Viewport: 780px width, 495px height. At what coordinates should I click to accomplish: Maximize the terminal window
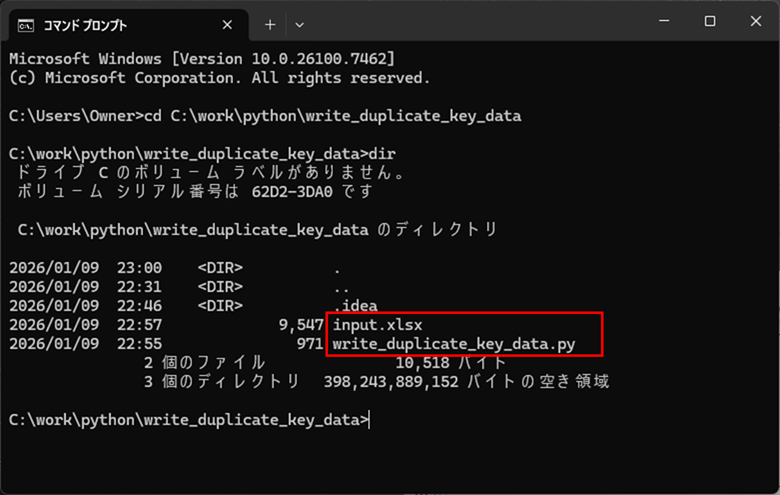pos(709,22)
